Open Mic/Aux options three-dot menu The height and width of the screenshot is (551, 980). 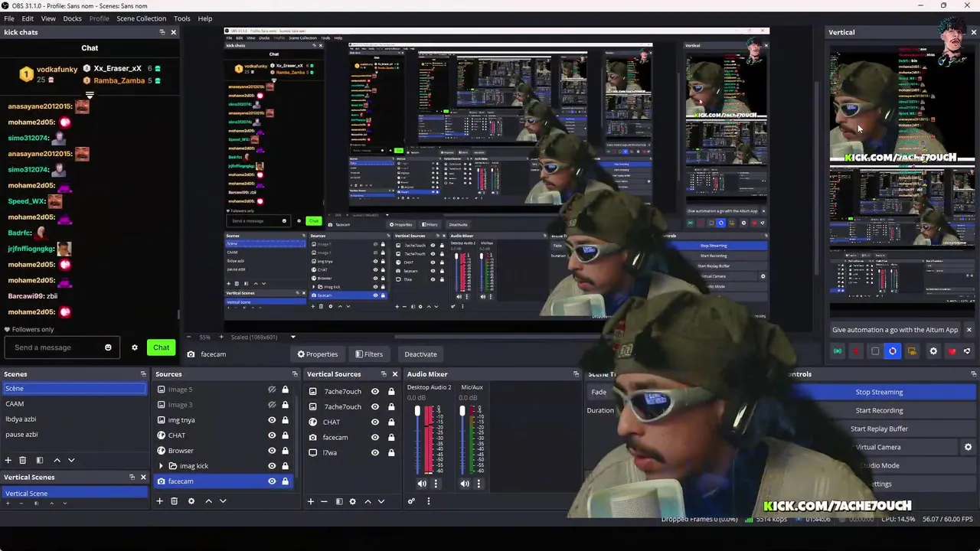pyautogui.click(x=479, y=484)
